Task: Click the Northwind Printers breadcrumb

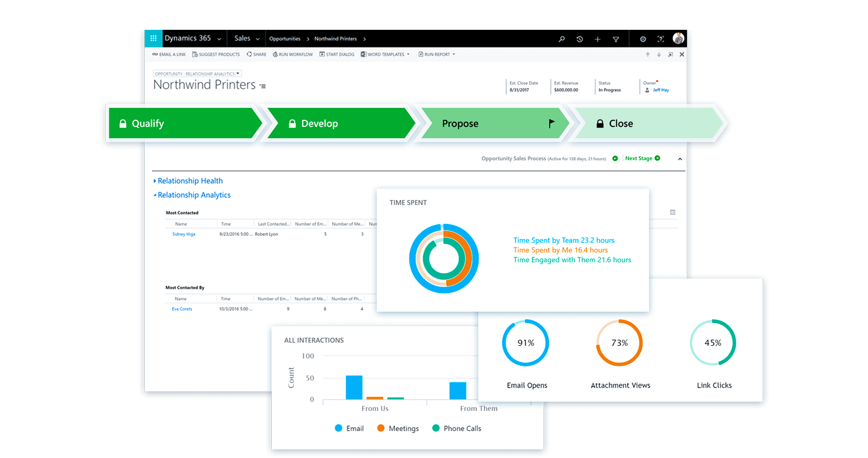Action: pyautogui.click(x=336, y=39)
